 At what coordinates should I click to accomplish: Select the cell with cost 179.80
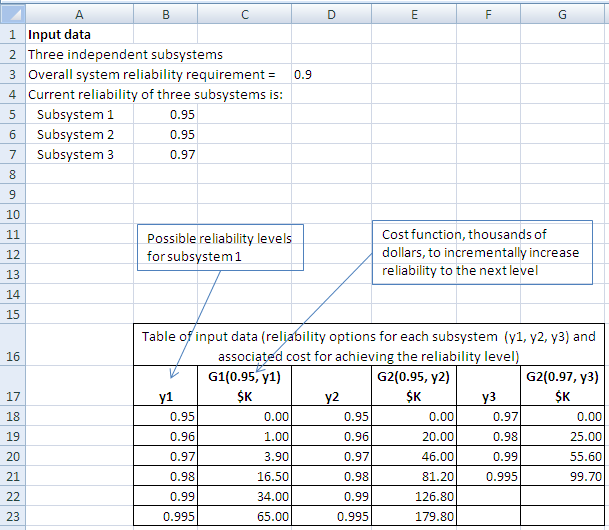pyautogui.click(x=414, y=516)
